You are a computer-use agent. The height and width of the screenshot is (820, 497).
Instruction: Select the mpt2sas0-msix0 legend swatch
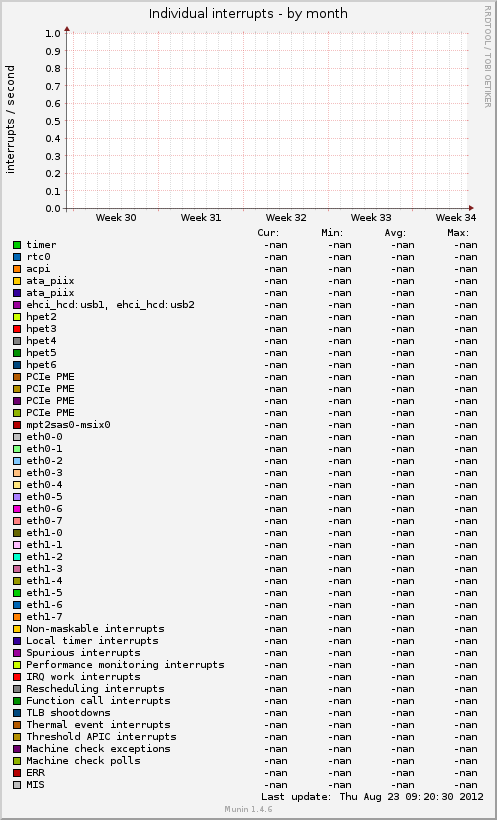(x=17, y=425)
